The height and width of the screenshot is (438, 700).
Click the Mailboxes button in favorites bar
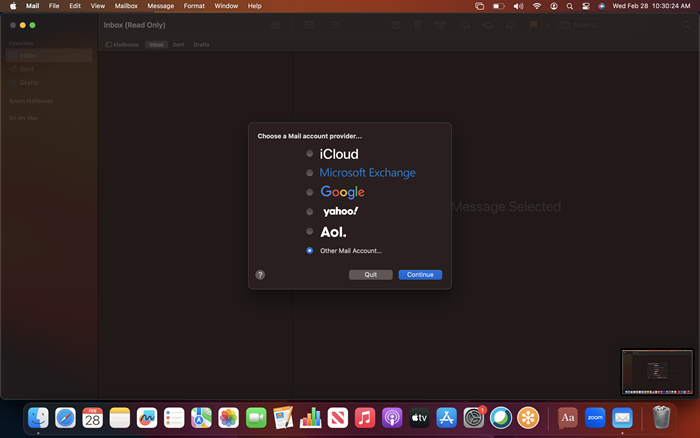122,45
